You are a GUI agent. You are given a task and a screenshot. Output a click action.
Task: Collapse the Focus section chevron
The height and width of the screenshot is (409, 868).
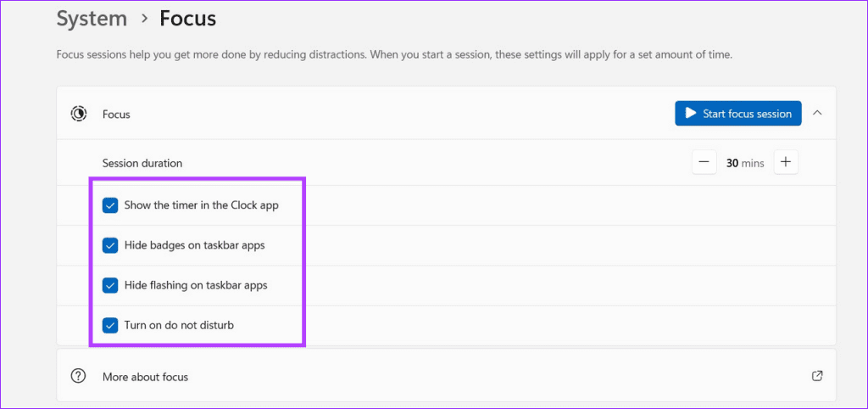(817, 113)
